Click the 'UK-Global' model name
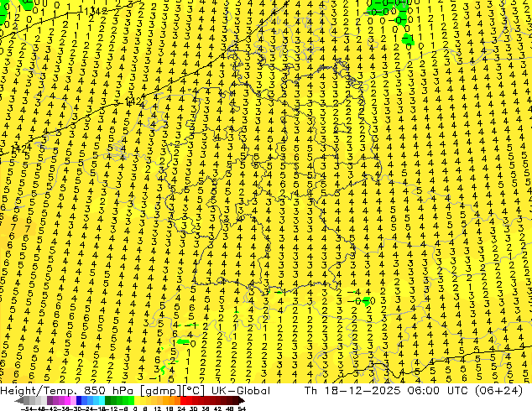532x411 pixels. pos(241,391)
